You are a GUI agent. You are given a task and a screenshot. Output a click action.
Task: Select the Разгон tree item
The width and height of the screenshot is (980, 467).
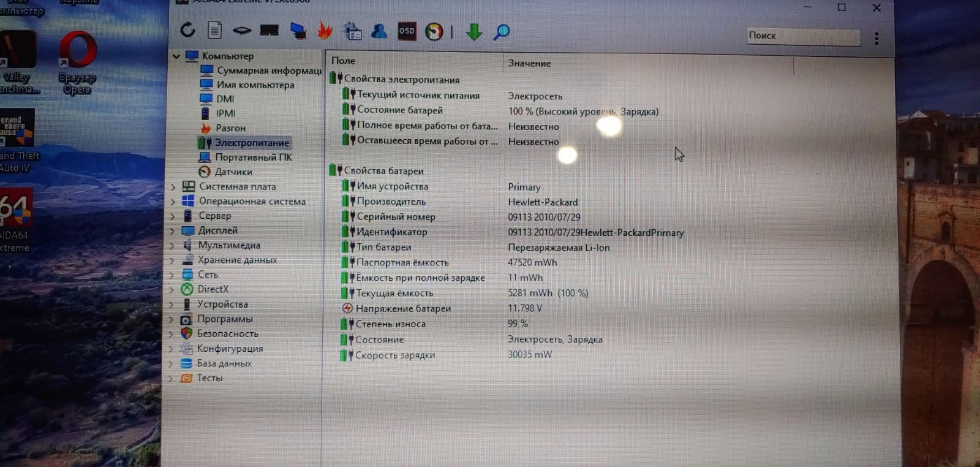coord(222,128)
